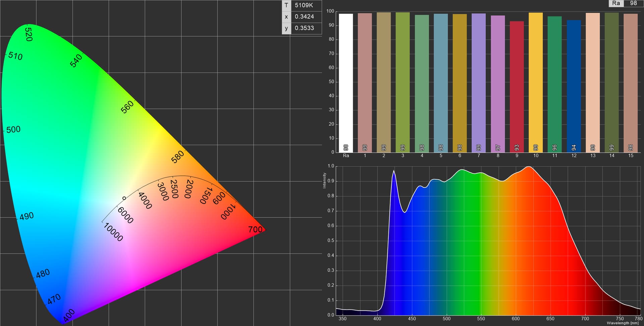The image size is (644, 326).
Task: Click the 4000 Kelvin label on the locus
Action: (x=145, y=200)
